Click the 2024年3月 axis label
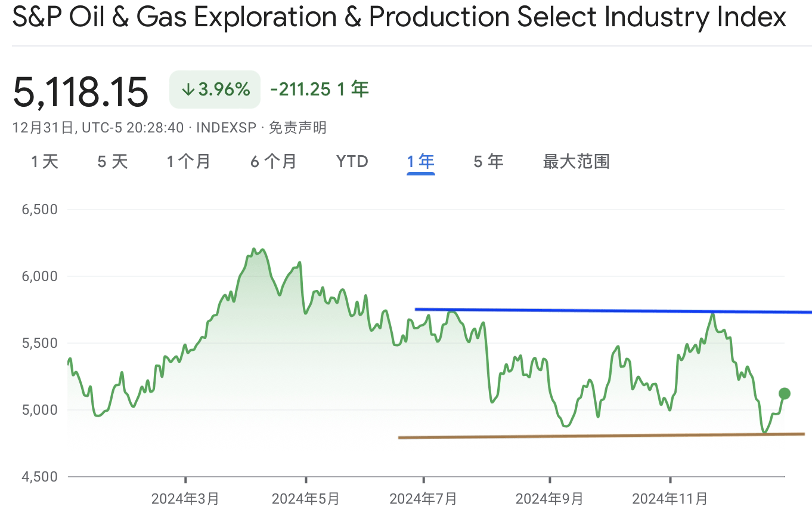The image size is (812, 506). [185, 498]
